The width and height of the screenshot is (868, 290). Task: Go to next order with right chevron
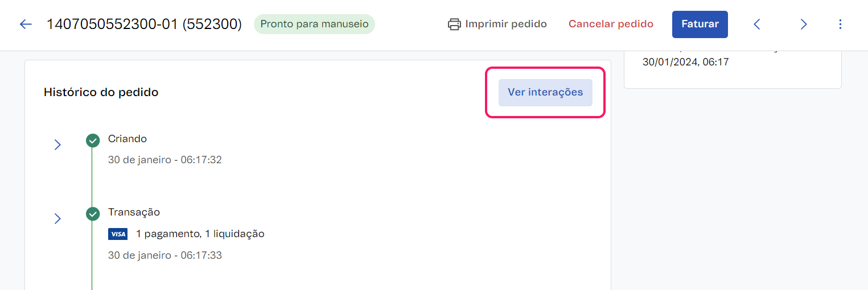pyautogui.click(x=804, y=24)
